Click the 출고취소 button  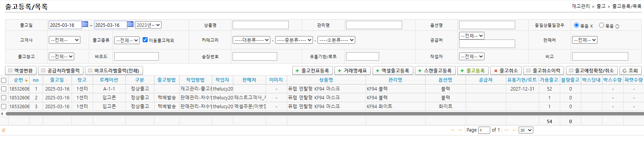[506, 71]
